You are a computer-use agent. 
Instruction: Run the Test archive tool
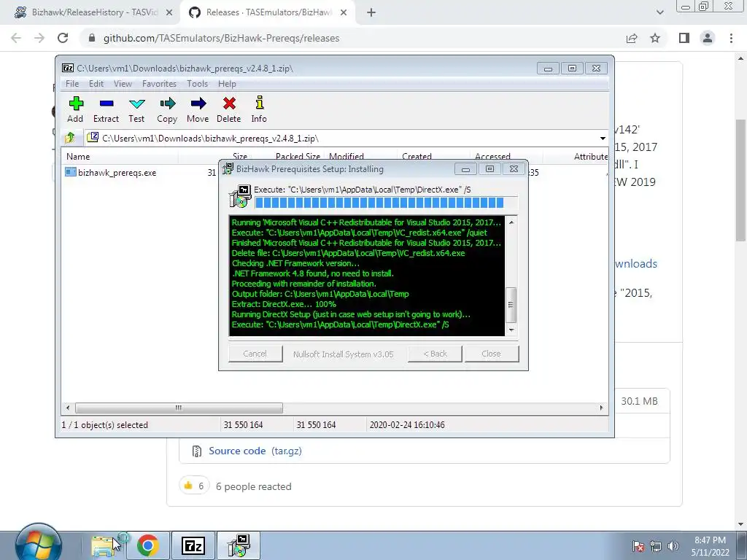pyautogui.click(x=136, y=110)
